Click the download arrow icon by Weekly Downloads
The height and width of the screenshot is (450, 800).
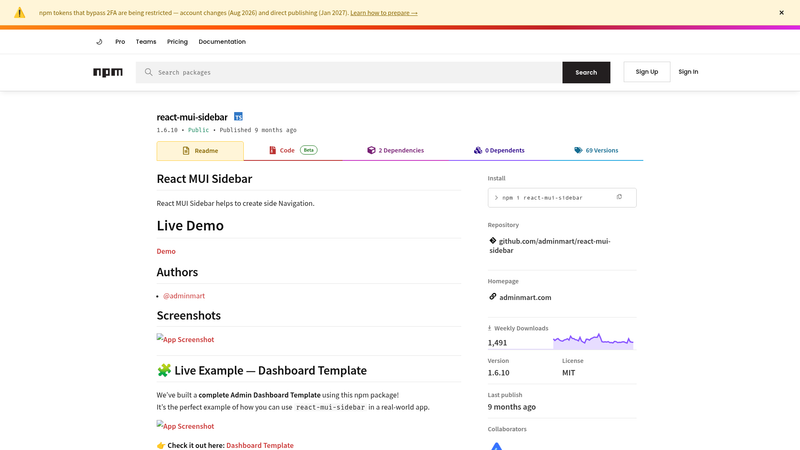(x=489, y=328)
